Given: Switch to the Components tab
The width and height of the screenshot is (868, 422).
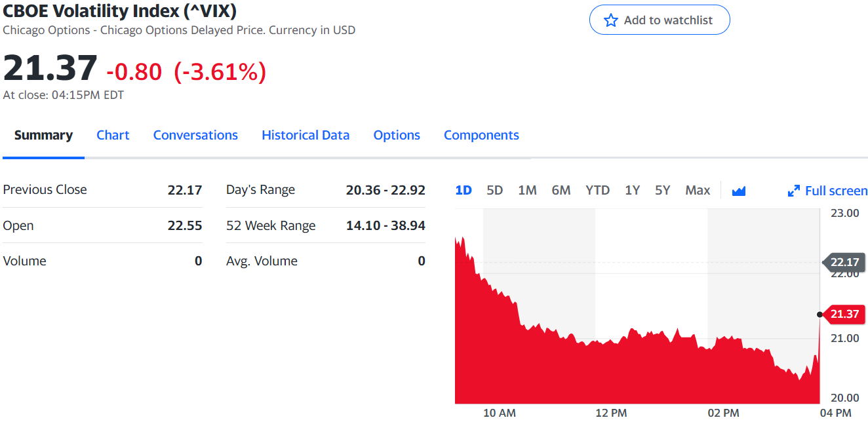Looking at the screenshot, I should tap(481, 135).
